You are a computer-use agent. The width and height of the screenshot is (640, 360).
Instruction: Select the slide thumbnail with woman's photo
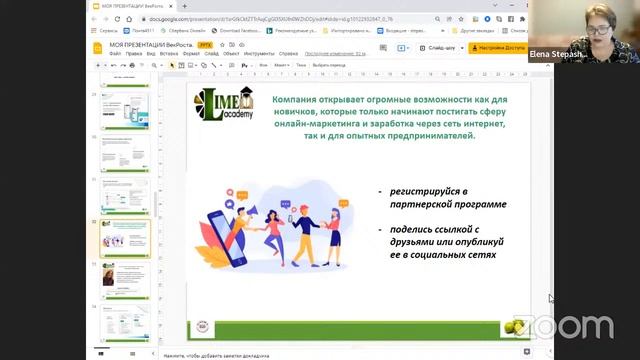(x=125, y=281)
